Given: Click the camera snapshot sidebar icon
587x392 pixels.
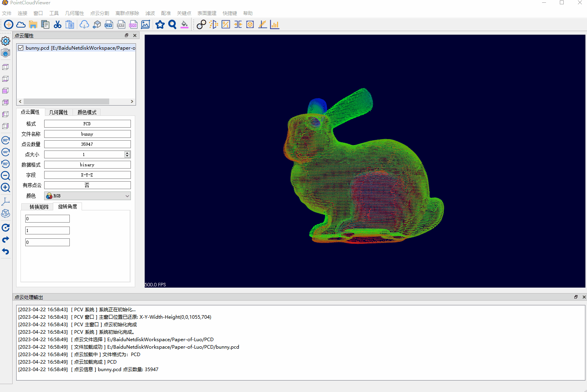Looking at the screenshot, I should [x=6, y=53].
